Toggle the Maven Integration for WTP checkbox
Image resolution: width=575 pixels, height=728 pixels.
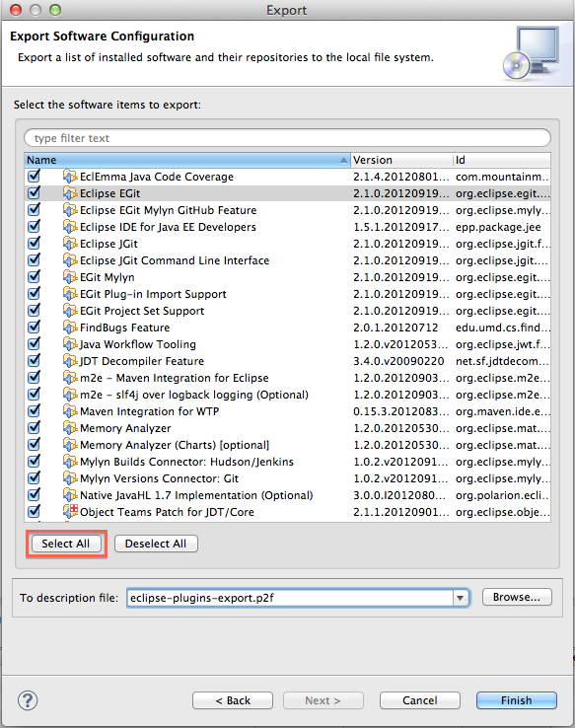click(x=34, y=410)
